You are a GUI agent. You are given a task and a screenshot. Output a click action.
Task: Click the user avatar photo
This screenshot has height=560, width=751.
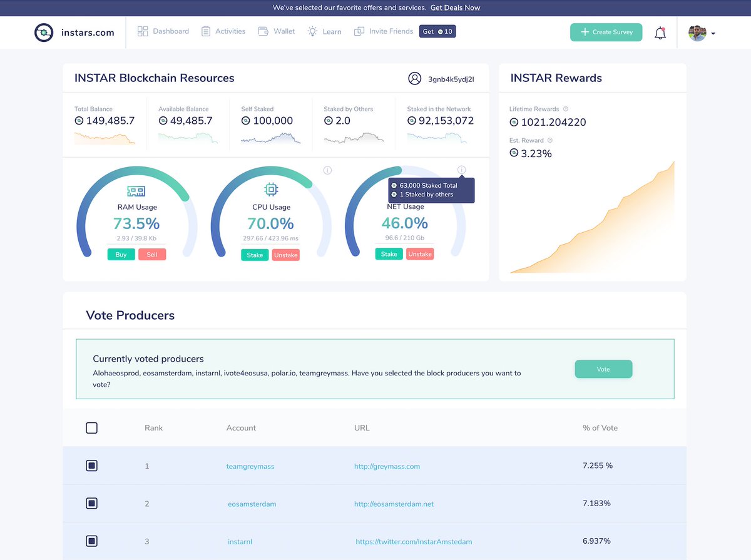[x=697, y=33]
